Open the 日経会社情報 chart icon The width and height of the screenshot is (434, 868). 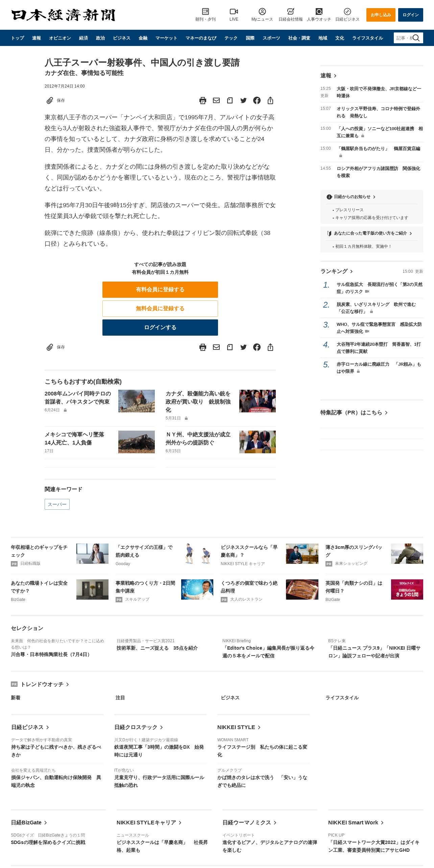[290, 11]
